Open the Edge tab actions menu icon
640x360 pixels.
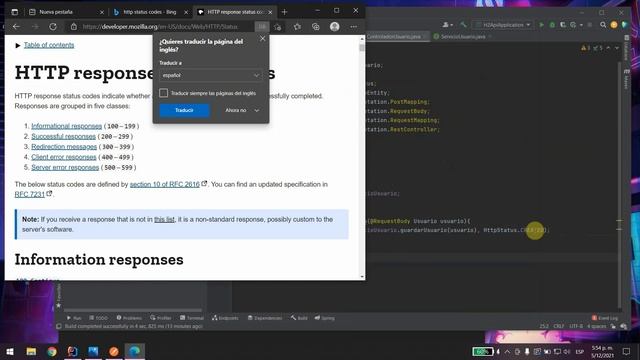[14, 12]
